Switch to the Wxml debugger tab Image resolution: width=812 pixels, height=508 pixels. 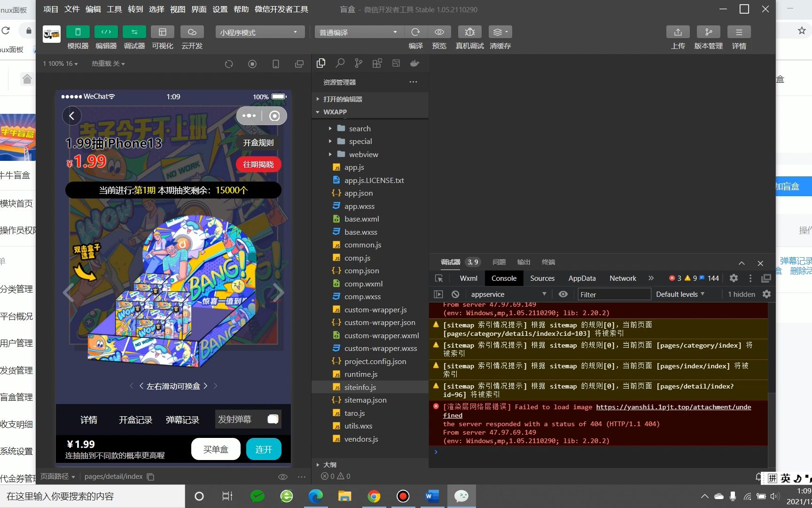(468, 278)
